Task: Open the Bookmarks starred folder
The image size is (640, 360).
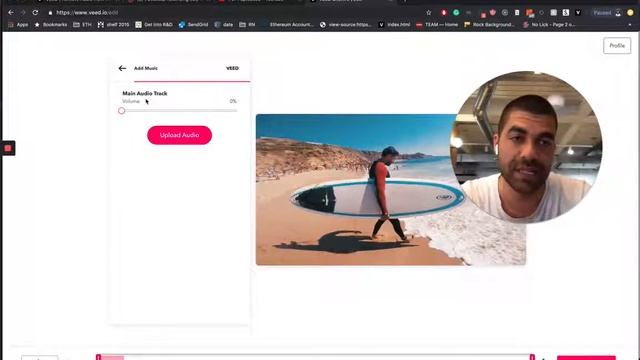Action: click(51, 24)
